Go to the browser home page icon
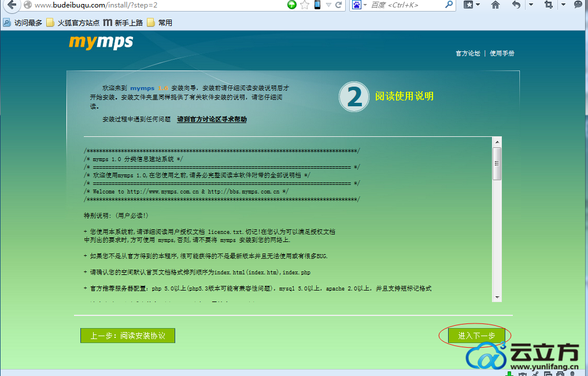The height and width of the screenshot is (376, 588). pyautogui.click(x=495, y=5)
